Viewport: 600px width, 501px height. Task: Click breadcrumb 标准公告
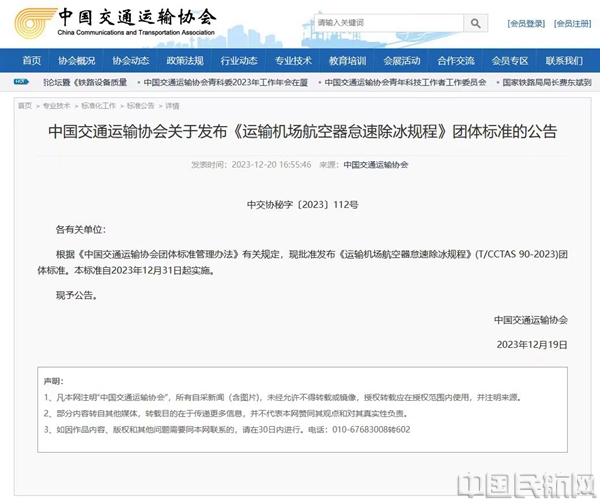coord(140,106)
